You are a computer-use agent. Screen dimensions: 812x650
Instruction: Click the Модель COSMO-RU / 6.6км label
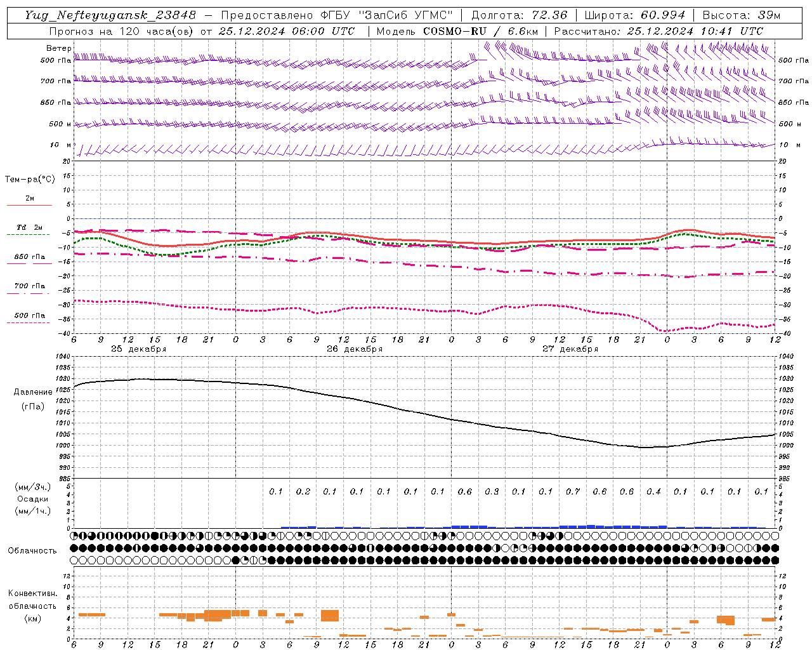point(457,31)
